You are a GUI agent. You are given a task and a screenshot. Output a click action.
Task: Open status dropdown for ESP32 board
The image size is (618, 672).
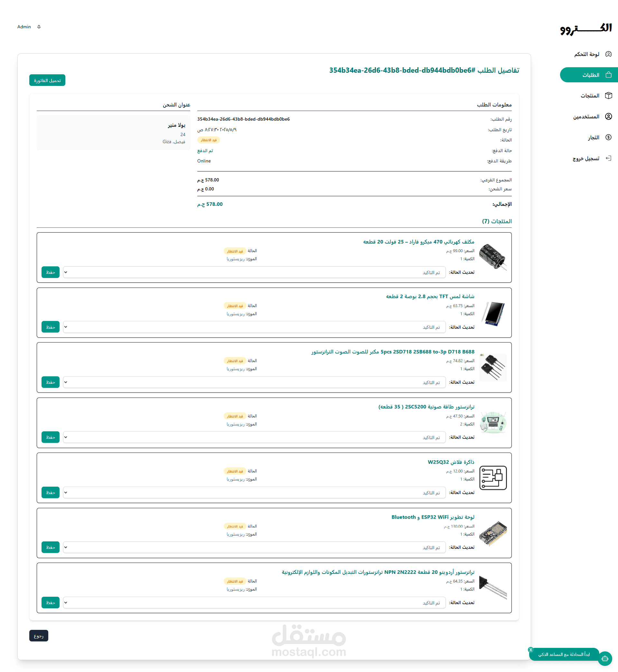(x=254, y=548)
